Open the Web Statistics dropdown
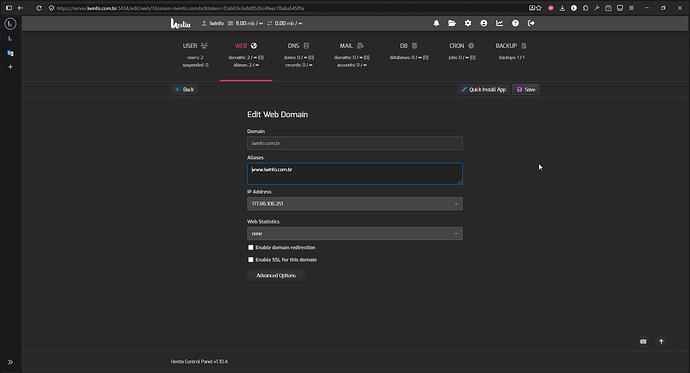This screenshot has width=690, height=373. click(355, 234)
